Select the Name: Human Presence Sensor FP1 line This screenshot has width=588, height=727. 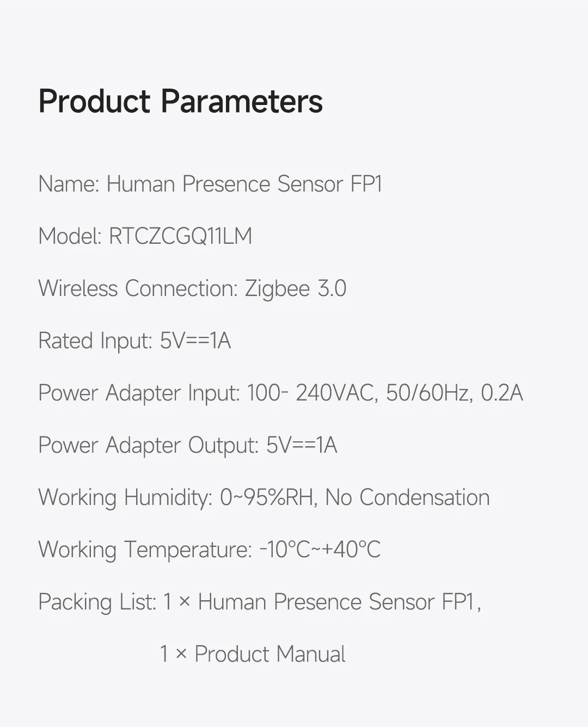(210, 184)
